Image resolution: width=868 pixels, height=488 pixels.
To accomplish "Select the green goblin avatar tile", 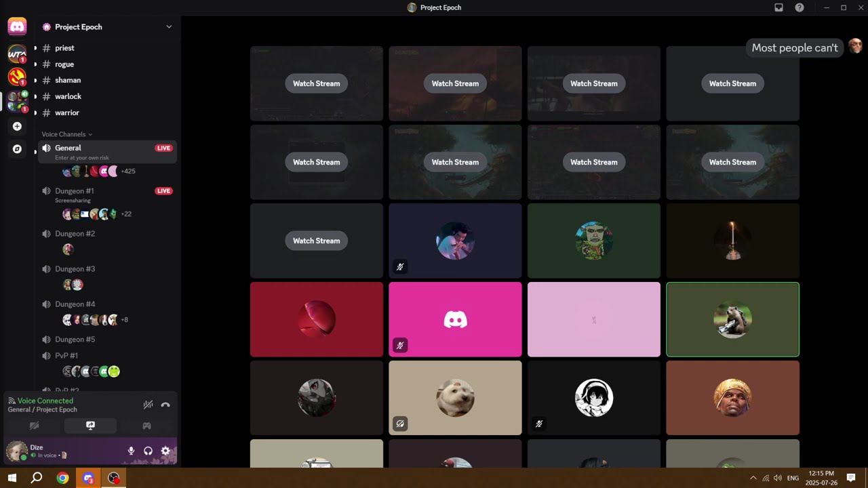I will [593, 241].
